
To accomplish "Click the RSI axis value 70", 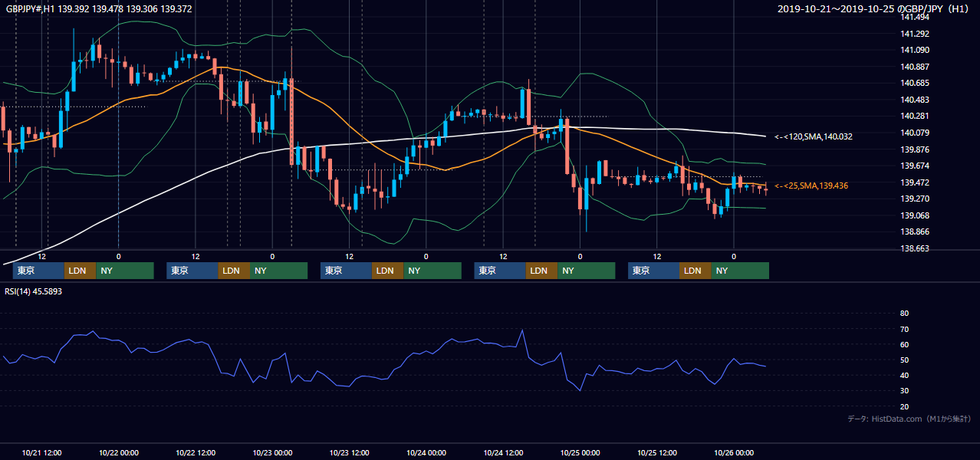I will [x=904, y=329].
